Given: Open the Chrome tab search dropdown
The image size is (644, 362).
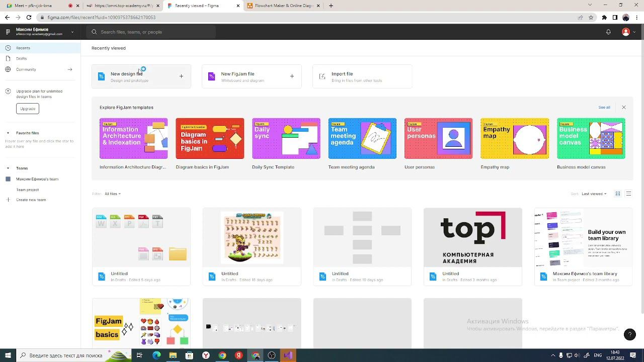Looking at the screenshot, I should tap(590, 5).
